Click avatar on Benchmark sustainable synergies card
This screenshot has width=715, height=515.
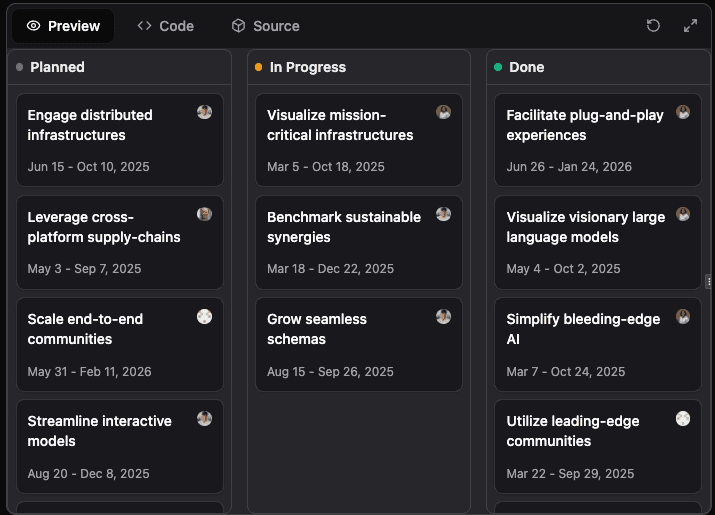[444, 214]
